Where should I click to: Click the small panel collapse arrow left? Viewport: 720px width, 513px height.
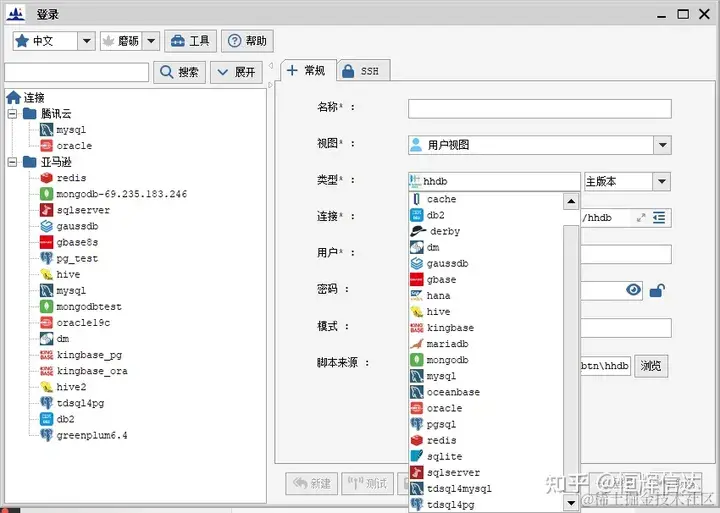pos(271,66)
